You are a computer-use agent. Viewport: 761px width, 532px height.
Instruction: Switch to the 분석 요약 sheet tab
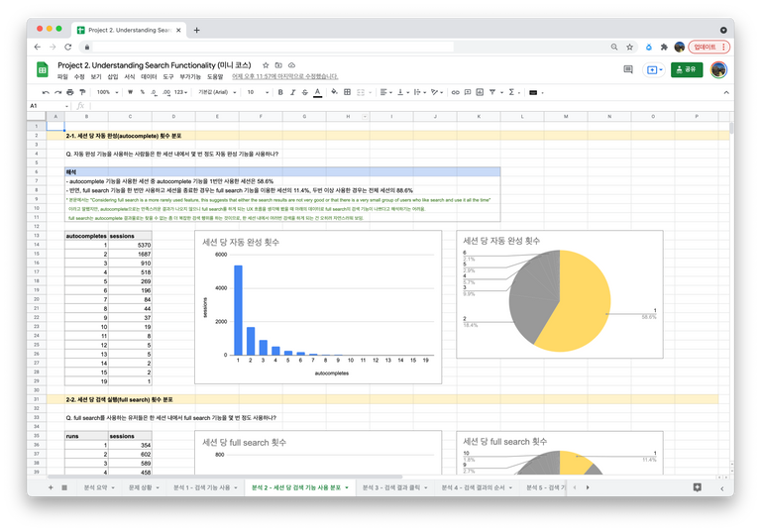[99, 487]
